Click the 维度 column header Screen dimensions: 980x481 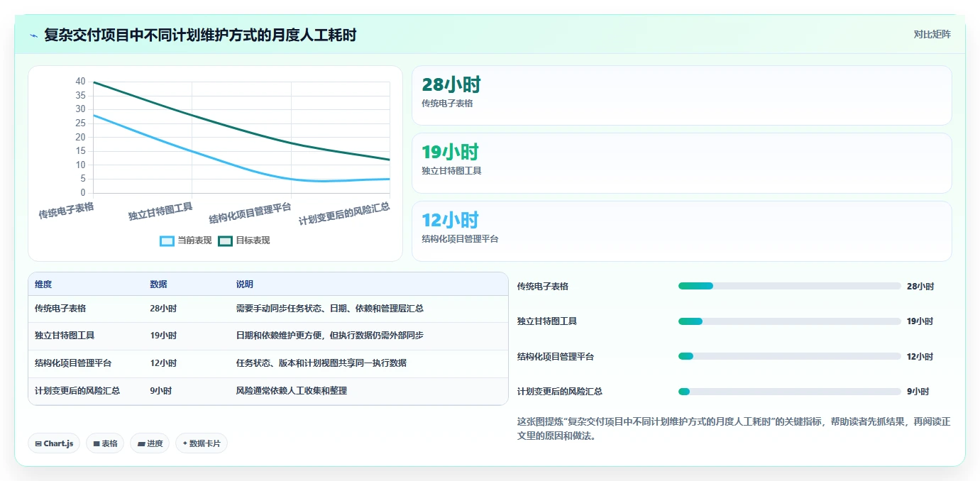[x=43, y=284]
